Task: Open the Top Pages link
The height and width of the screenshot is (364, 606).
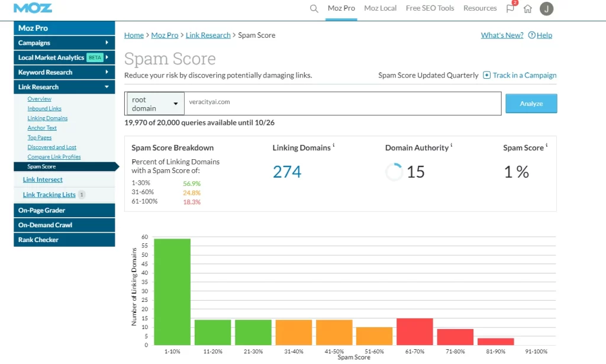Action: pyautogui.click(x=40, y=137)
